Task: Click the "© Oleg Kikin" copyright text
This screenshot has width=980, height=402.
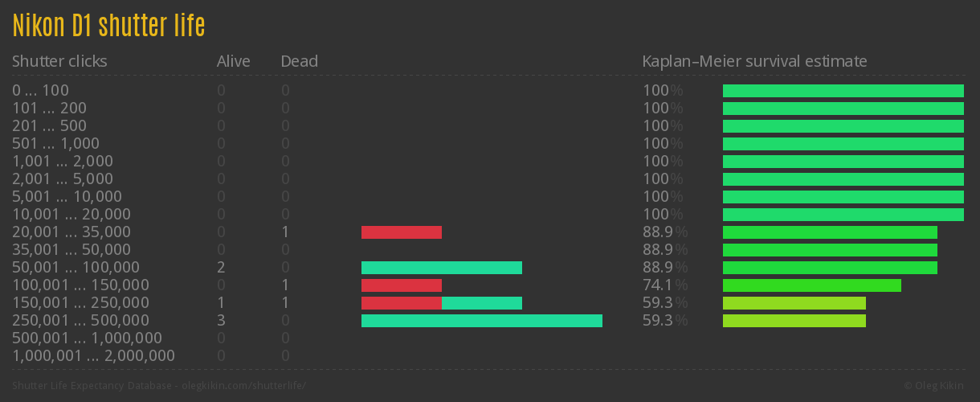Action: click(x=935, y=386)
